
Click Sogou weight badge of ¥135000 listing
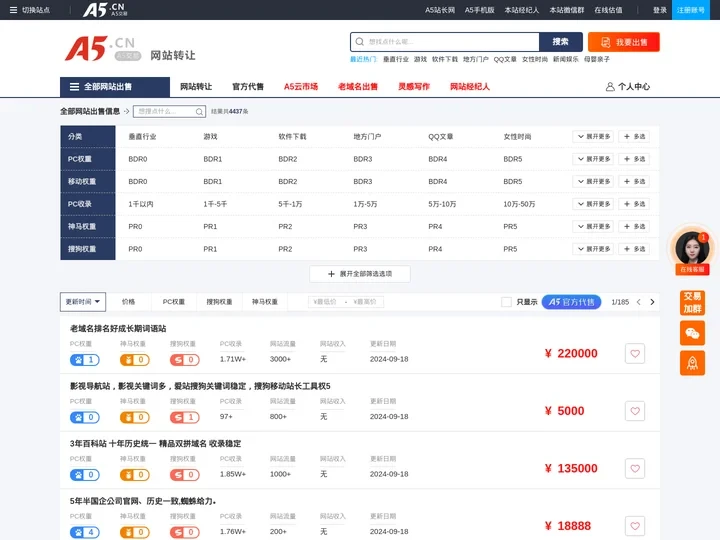click(185, 475)
